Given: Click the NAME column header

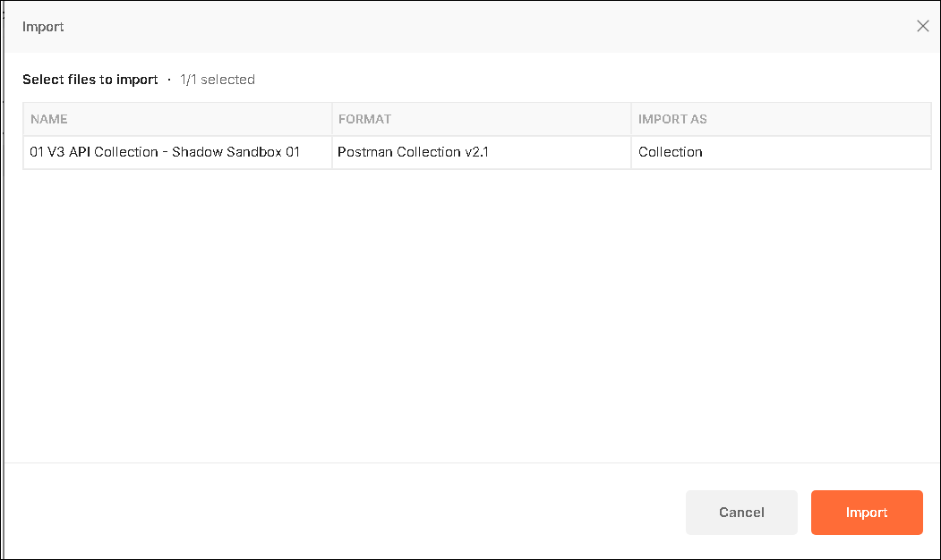Looking at the screenshot, I should point(49,119).
